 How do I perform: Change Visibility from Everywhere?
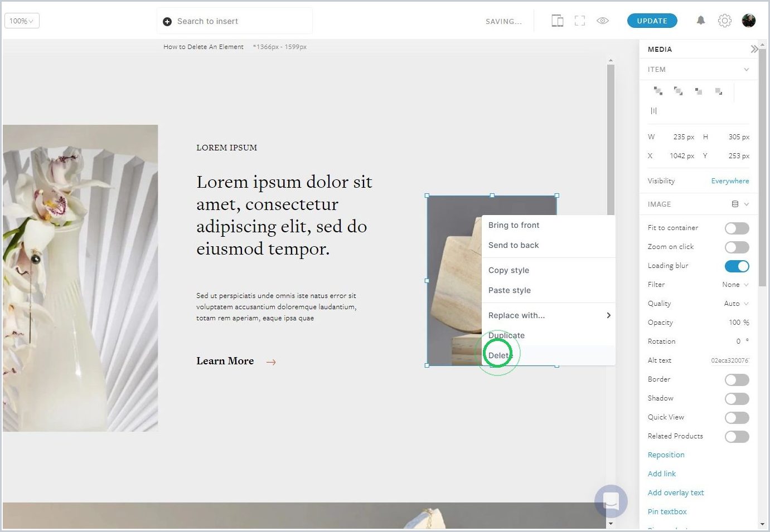click(730, 181)
